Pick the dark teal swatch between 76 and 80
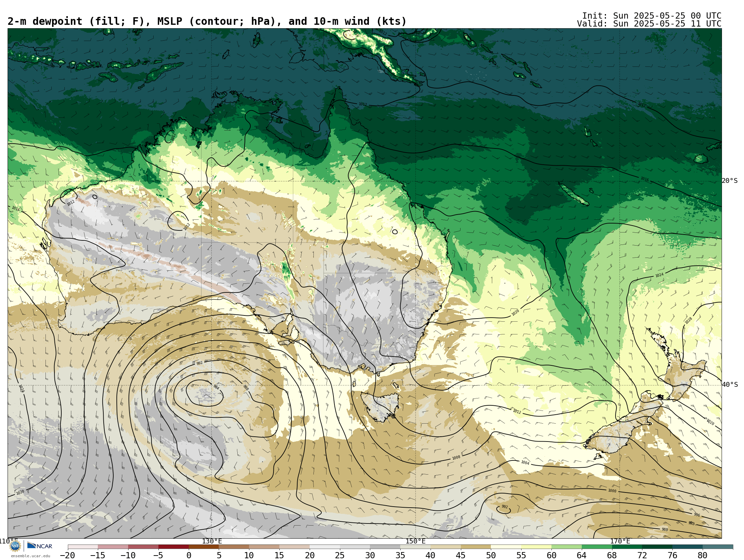 [x=688, y=547]
